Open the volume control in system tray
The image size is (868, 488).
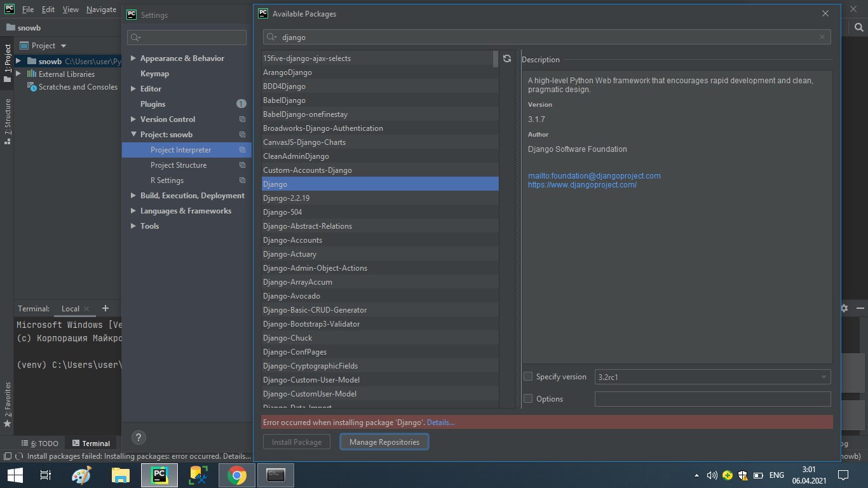[x=712, y=475]
